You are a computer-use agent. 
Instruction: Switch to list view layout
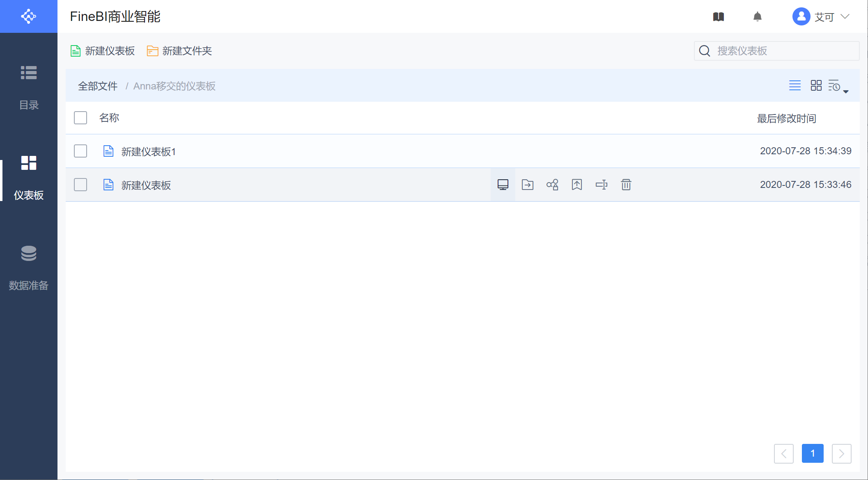tap(795, 85)
